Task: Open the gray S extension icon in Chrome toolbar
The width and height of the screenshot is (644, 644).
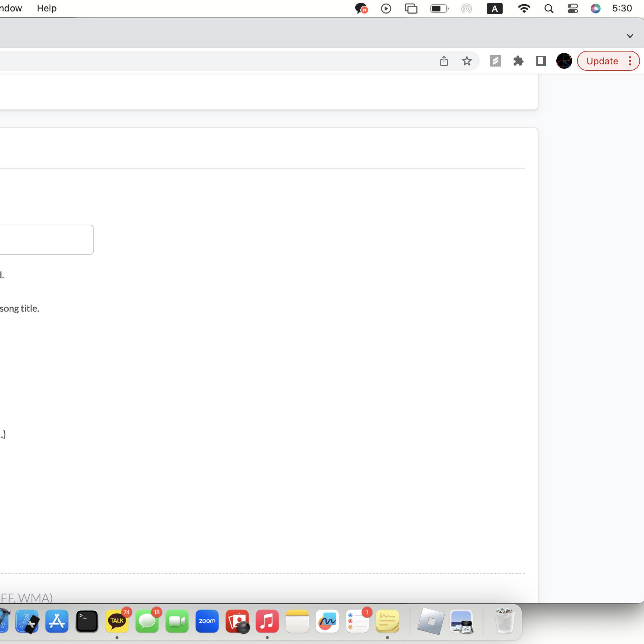Action: (495, 61)
